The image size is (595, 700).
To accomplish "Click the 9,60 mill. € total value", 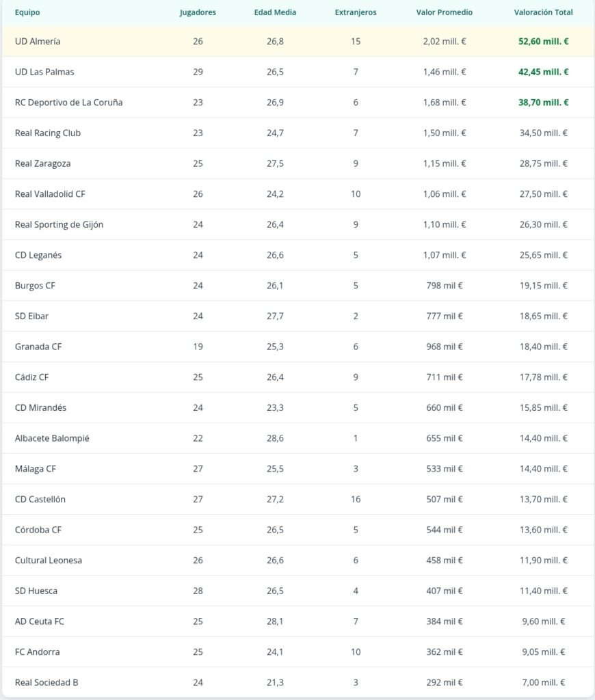I will 543,621.
